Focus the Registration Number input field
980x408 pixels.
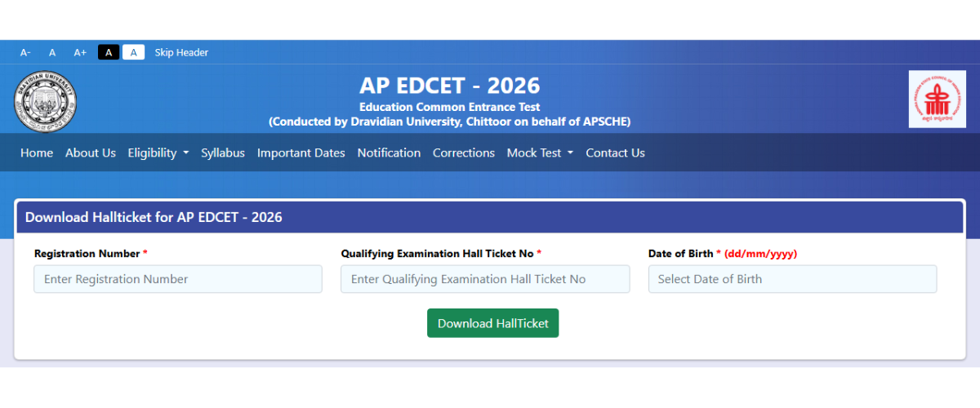click(x=178, y=279)
